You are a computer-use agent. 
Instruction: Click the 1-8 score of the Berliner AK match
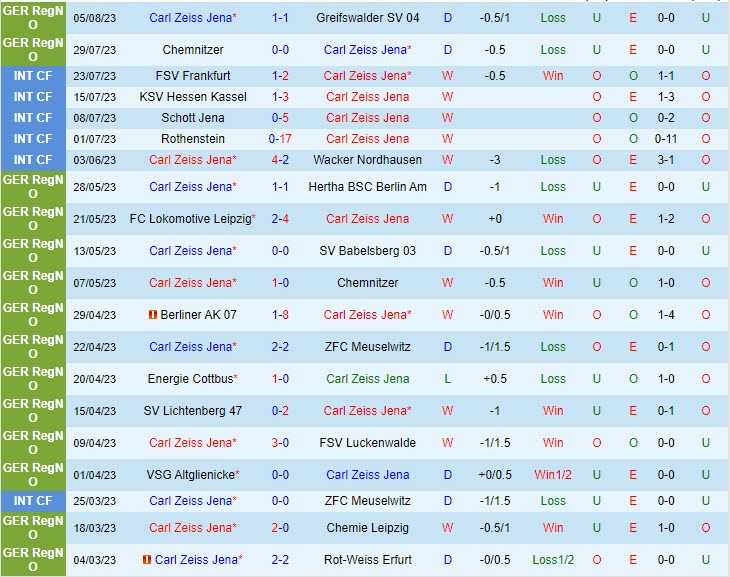[x=281, y=315]
